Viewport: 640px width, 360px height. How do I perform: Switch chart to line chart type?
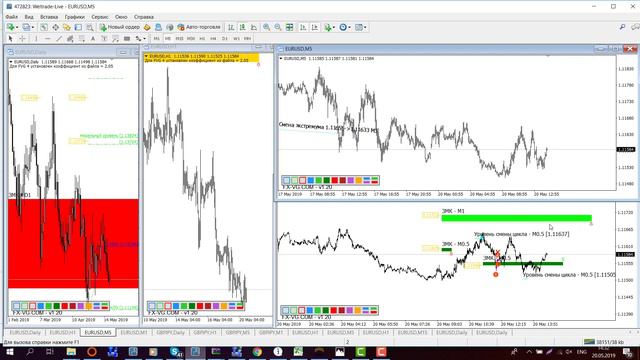pos(254,27)
